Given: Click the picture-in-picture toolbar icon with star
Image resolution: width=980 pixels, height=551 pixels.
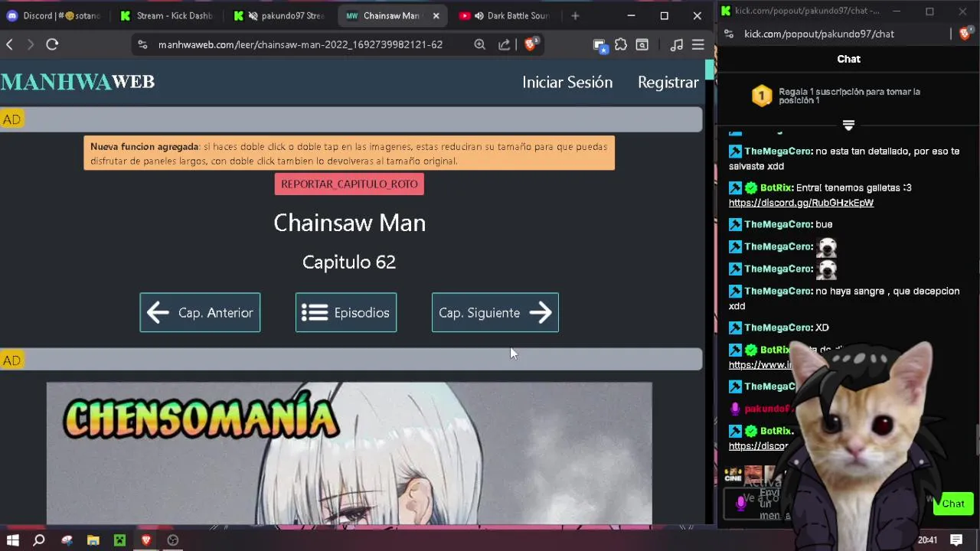Looking at the screenshot, I should pyautogui.click(x=600, y=45).
